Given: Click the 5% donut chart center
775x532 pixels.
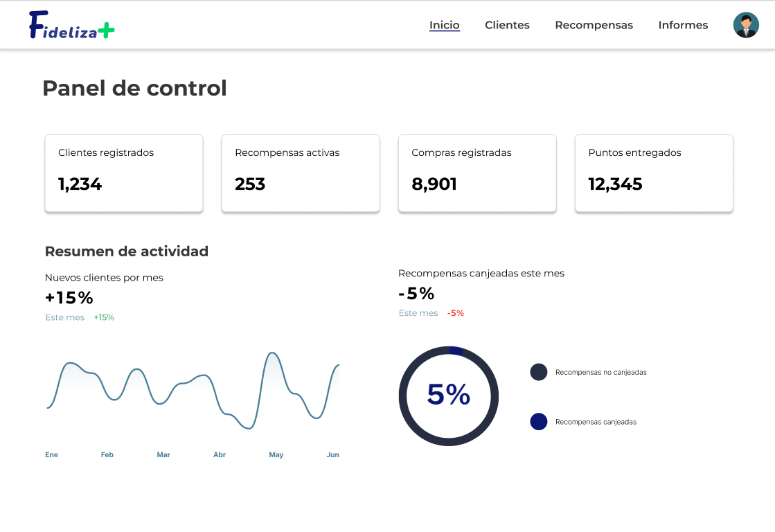Looking at the screenshot, I should (449, 395).
